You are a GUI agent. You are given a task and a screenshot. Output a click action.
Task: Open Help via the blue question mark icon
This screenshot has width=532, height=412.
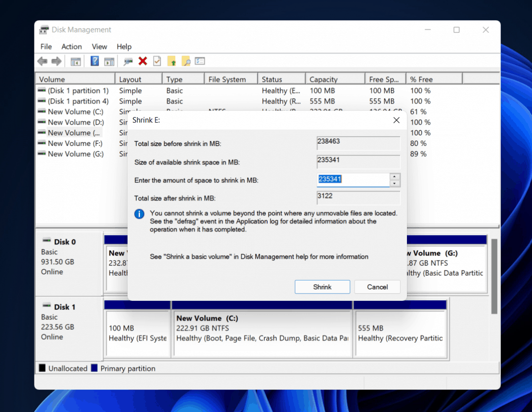[94, 61]
